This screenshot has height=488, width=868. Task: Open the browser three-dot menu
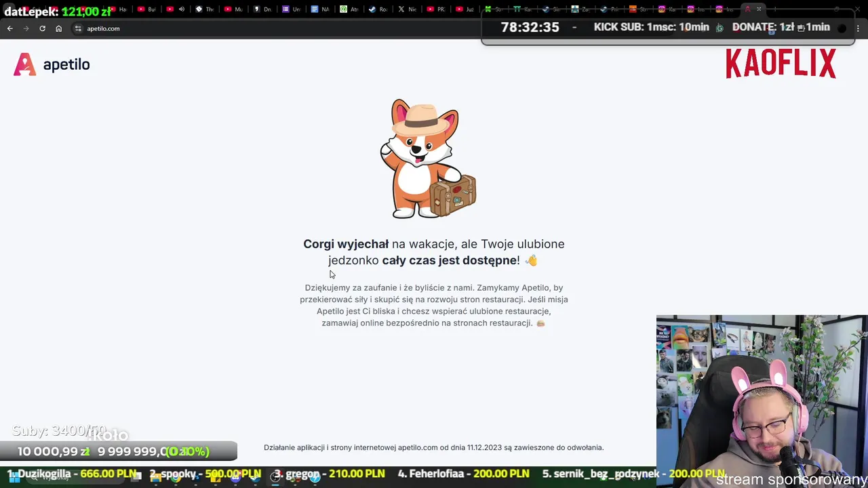(858, 28)
